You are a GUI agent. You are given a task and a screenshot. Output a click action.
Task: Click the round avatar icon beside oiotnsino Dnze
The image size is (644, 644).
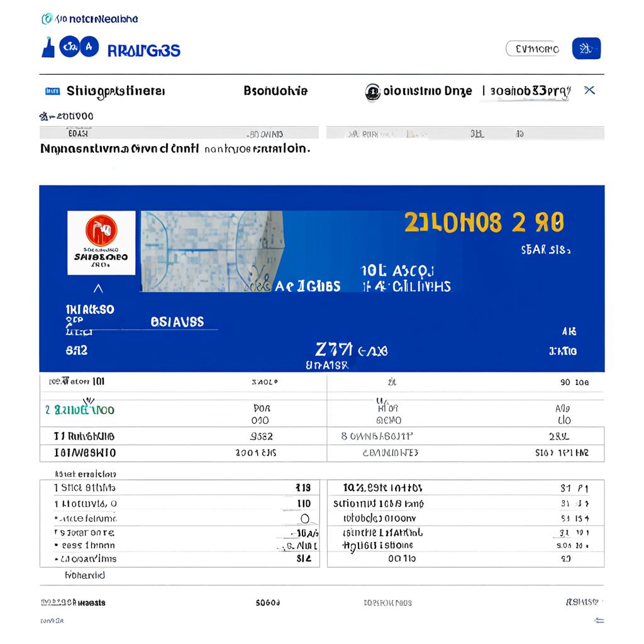[x=372, y=92]
